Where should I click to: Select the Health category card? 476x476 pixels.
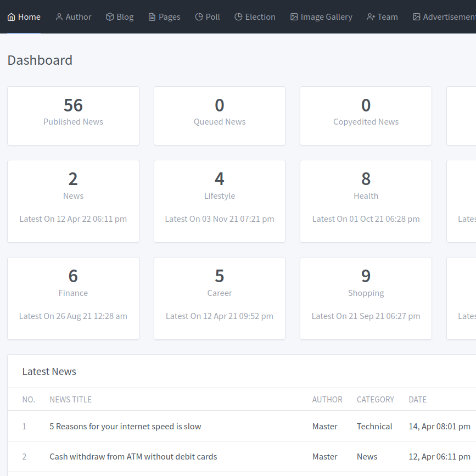click(366, 201)
